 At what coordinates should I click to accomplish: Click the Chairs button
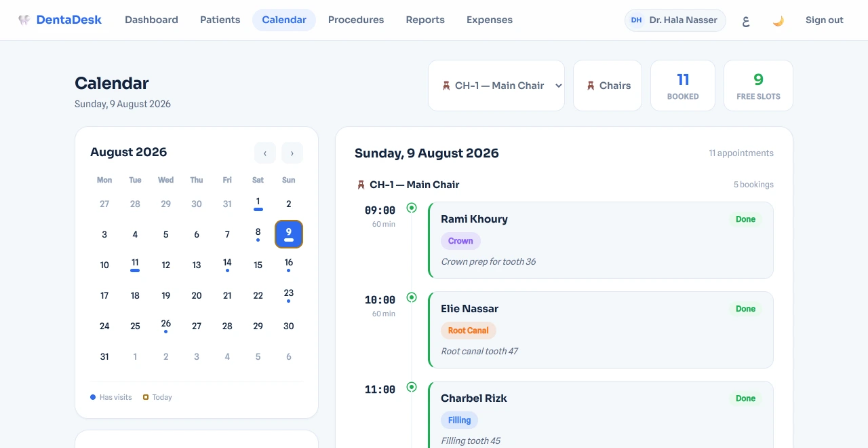pos(608,86)
